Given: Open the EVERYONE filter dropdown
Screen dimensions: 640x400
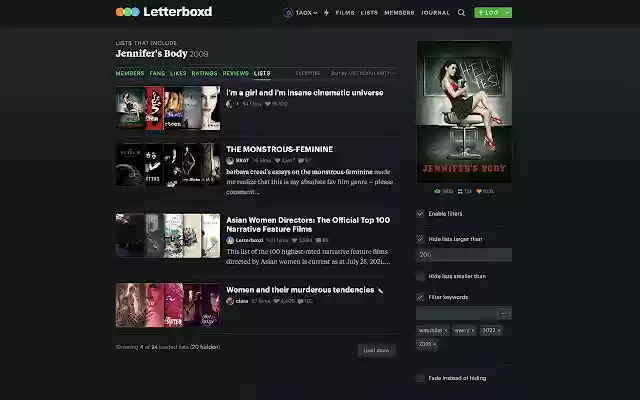Looking at the screenshot, I should tap(308, 73).
